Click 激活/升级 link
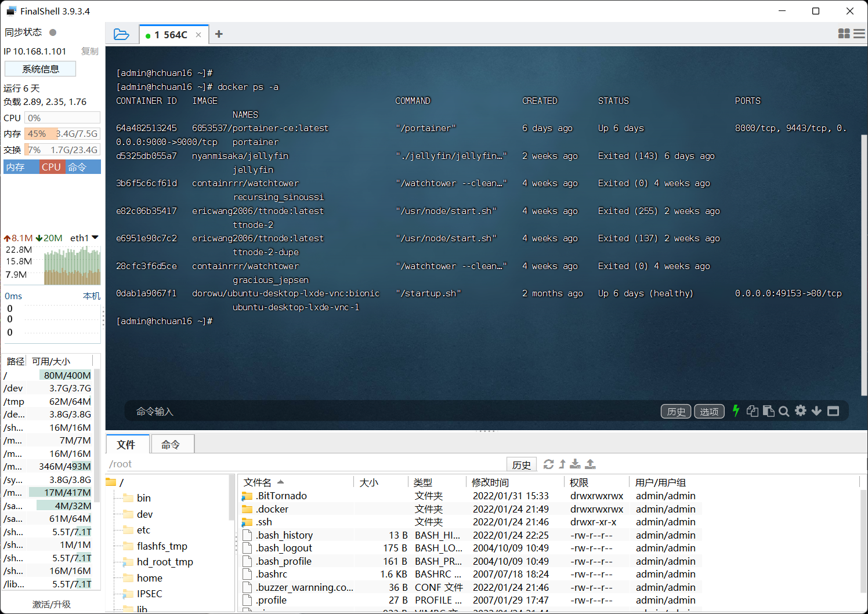Image resolution: width=868 pixels, height=614 pixels. [x=52, y=604]
